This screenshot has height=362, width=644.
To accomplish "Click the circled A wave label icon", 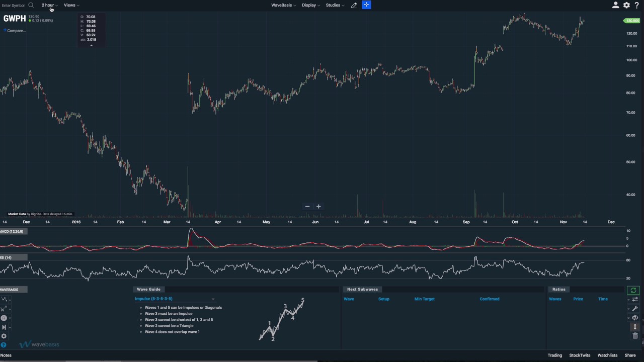I will tap(4, 318).
